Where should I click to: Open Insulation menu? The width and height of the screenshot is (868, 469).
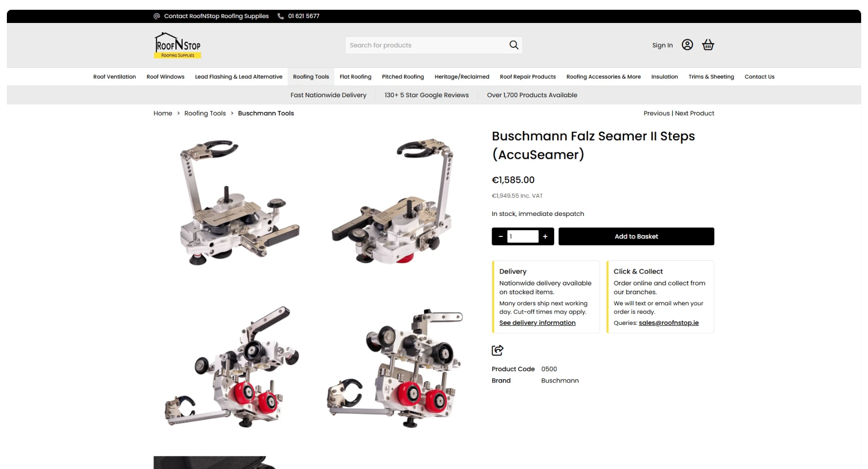[x=665, y=77]
